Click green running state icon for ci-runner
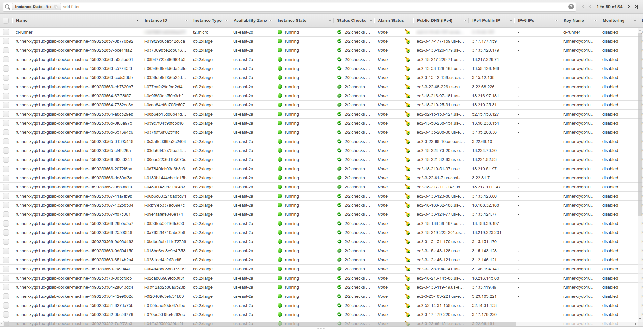 pyautogui.click(x=280, y=32)
